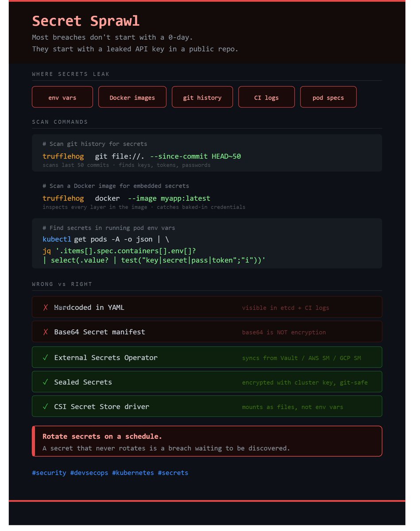Click the 'pod specs' tag

pos(328,97)
